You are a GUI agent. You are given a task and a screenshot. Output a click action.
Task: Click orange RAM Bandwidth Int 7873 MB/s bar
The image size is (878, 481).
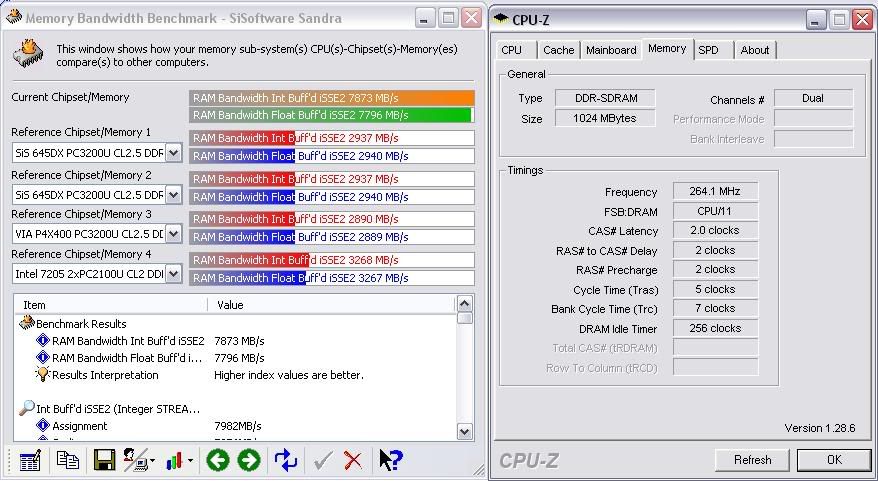point(331,97)
